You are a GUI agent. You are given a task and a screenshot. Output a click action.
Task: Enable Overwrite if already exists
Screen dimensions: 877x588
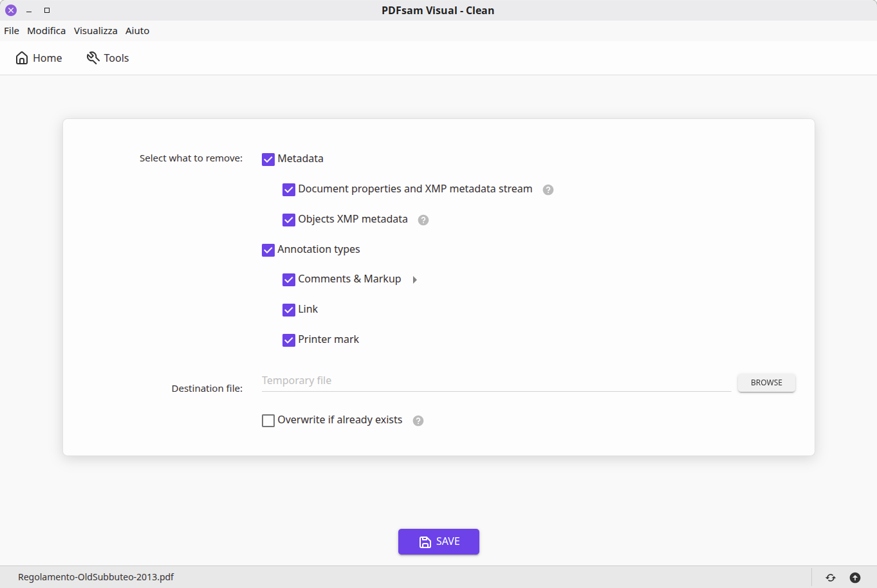point(268,421)
